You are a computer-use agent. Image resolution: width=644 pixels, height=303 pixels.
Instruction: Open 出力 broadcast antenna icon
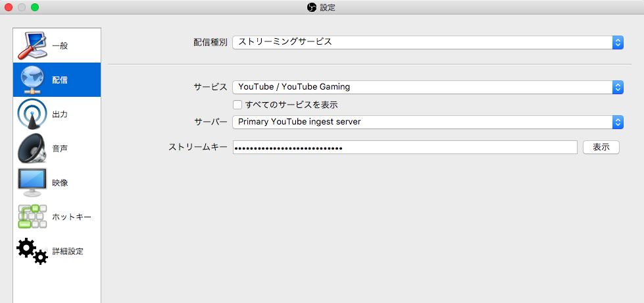[x=32, y=114]
